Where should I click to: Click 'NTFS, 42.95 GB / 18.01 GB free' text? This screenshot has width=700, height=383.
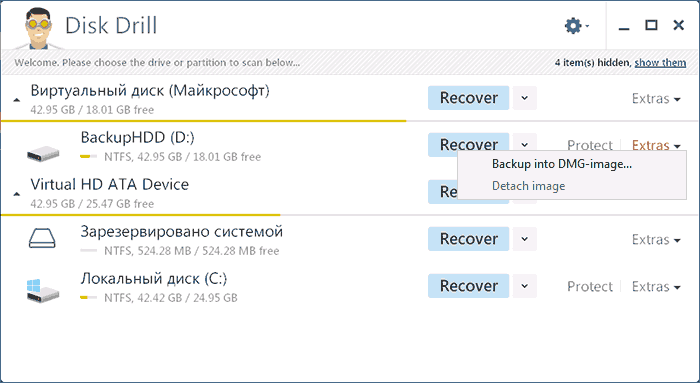tap(182, 157)
